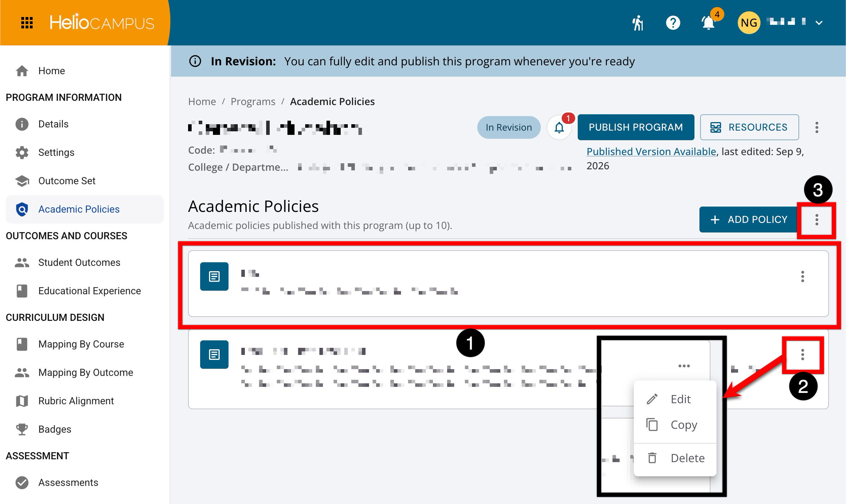
Task: Open the first policy's three-dot menu
Action: pos(803,276)
